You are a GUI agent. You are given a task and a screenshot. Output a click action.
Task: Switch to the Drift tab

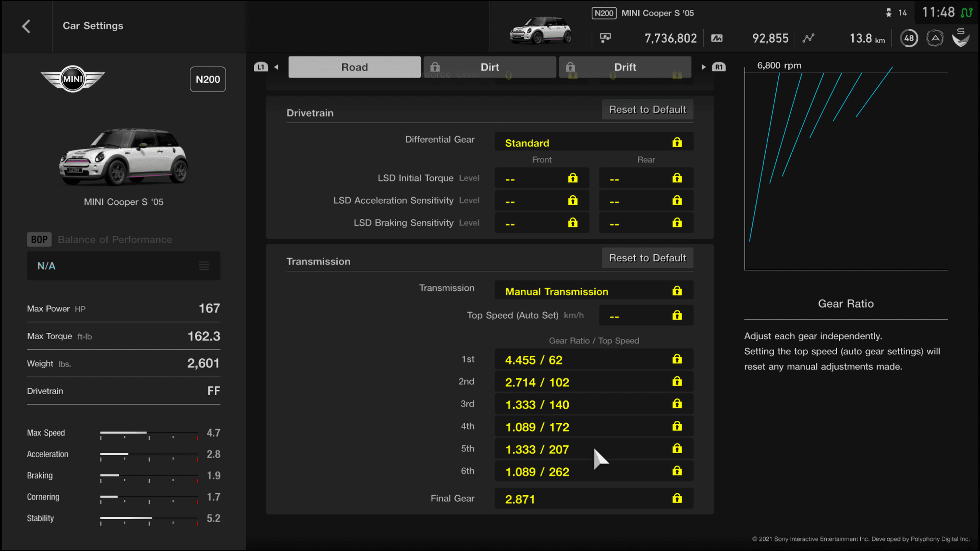(625, 67)
